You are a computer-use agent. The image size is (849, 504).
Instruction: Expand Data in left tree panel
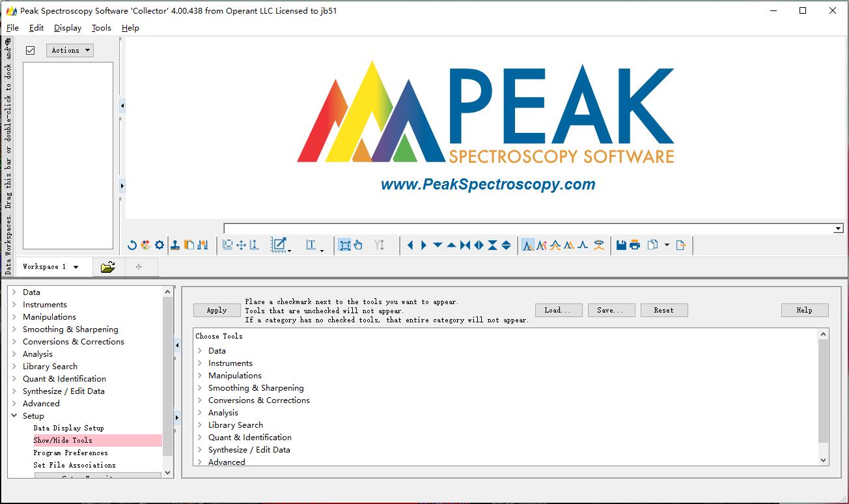(x=14, y=292)
